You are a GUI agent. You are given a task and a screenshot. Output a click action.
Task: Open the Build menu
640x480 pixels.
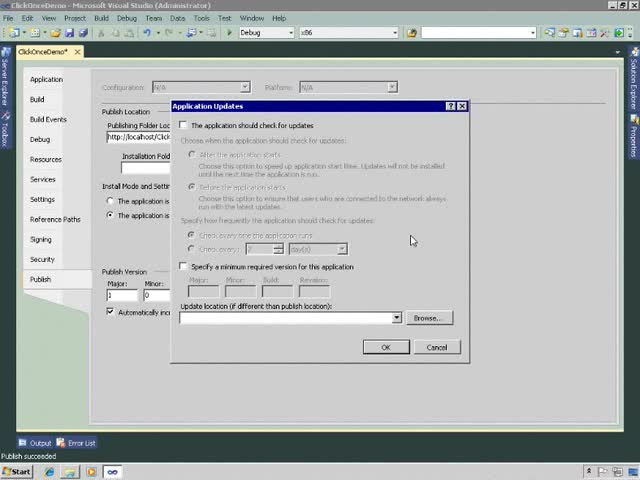pos(101,18)
